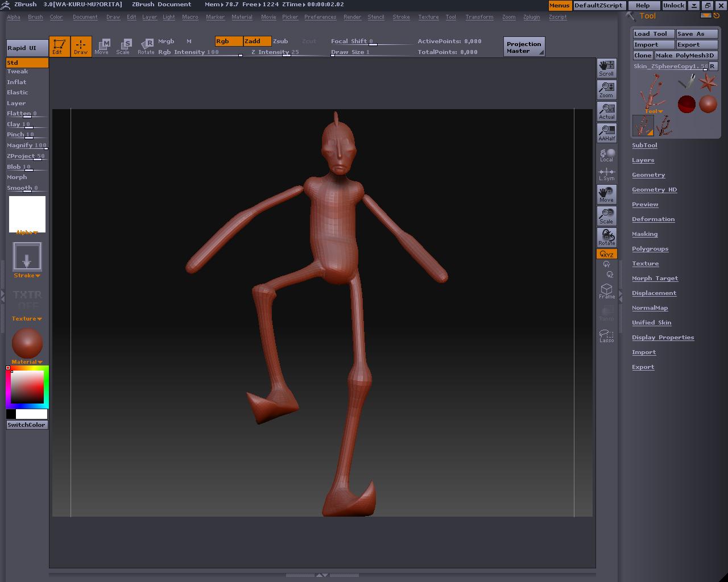The image size is (728, 582).
Task: Open the Preferences menu
Action: (x=320, y=17)
